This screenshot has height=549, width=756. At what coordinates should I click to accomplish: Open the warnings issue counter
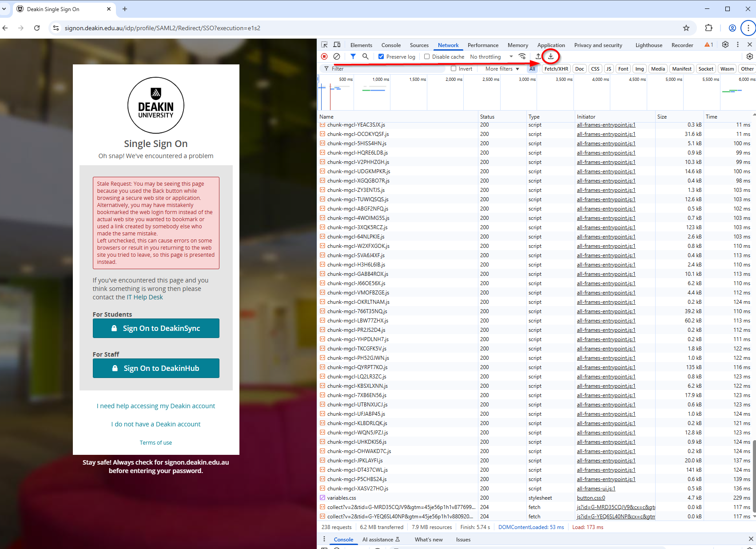point(709,45)
